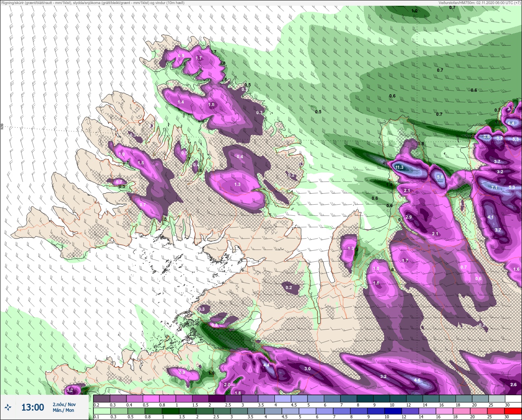Click the Rigning/skúrir map title at top left
The image size is (522, 420).
pos(93,3)
